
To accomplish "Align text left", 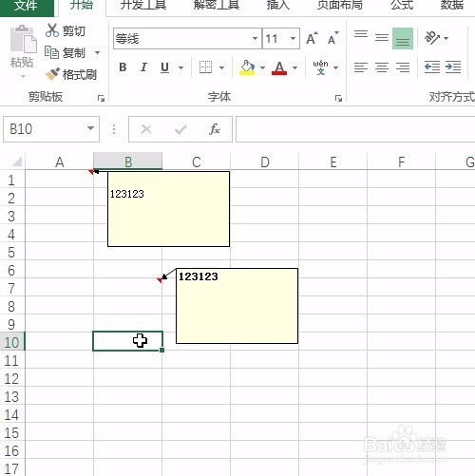I will click(x=361, y=67).
